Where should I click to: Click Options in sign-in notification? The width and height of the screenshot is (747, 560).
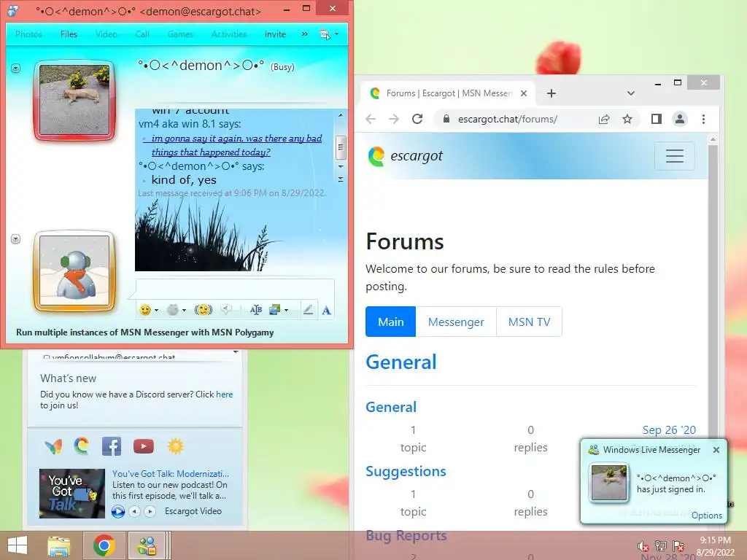click(706, 516)
